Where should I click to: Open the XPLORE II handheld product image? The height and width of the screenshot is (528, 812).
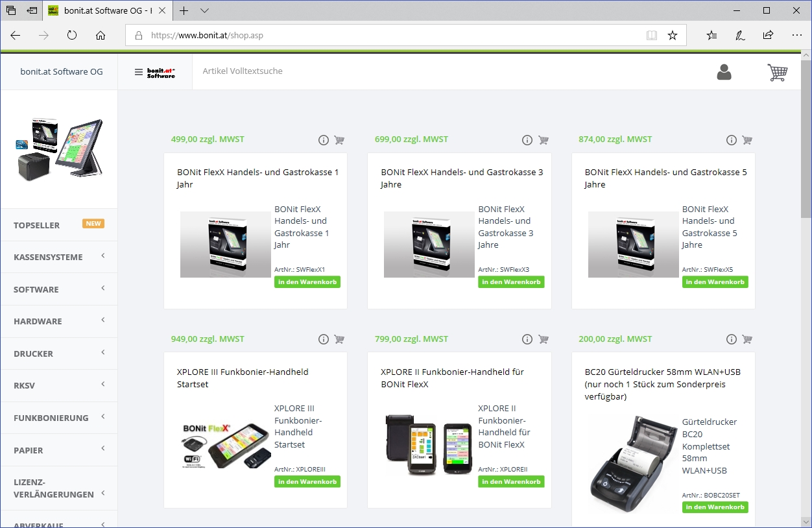(429, 444)
